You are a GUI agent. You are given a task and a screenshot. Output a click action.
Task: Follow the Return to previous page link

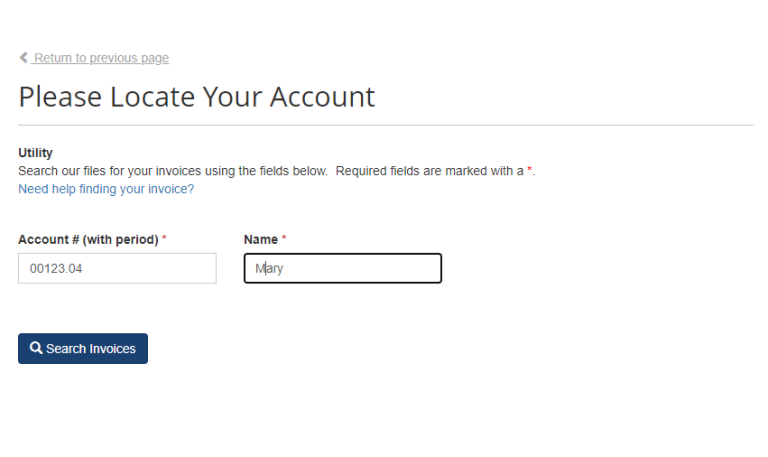click(x=101, y=58)
